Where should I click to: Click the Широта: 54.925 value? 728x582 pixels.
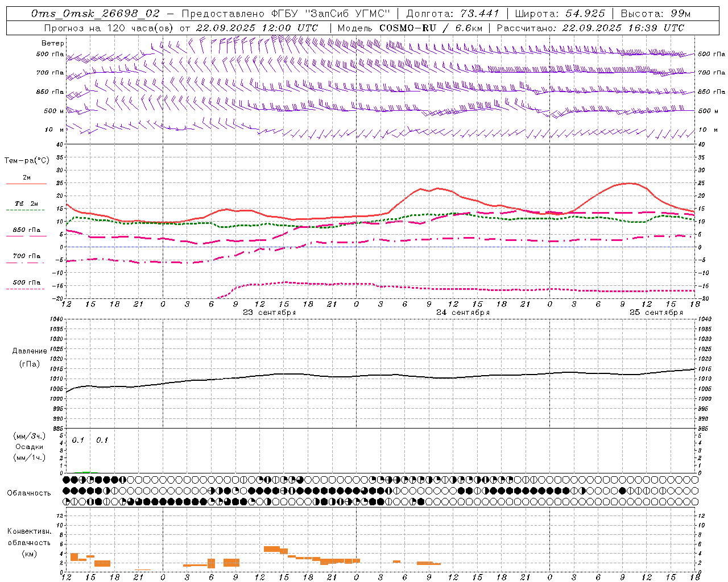click(559, 14)
